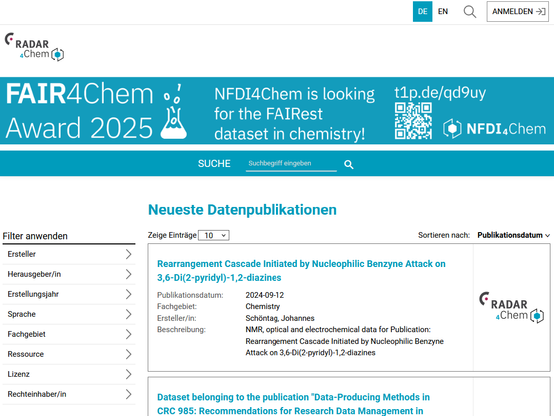The width and height of the screenshot is (554, 416).
Task: Click the Sortieren nach label
Action: point(444,235)
